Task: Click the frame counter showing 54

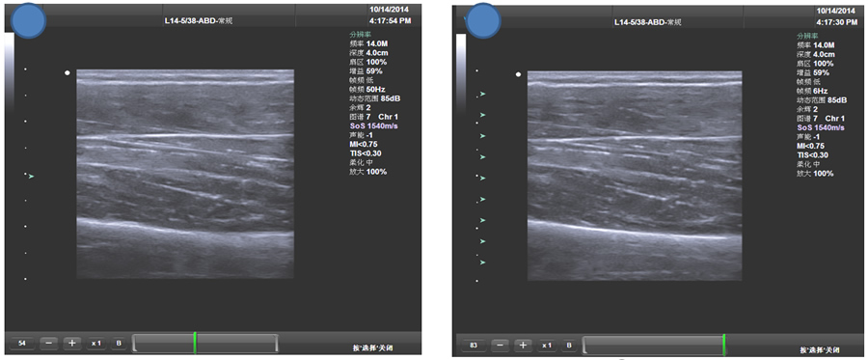Action: pyautogui.click(x=22, y=344)
